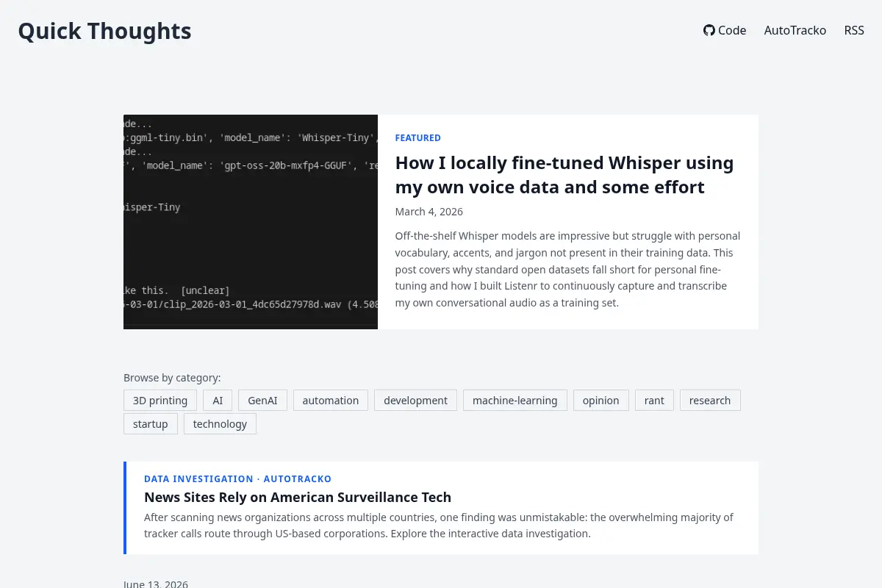This screenshot has height=588, width=882.
Task: Filter by GenAI category
Action: tap(262, 401)
